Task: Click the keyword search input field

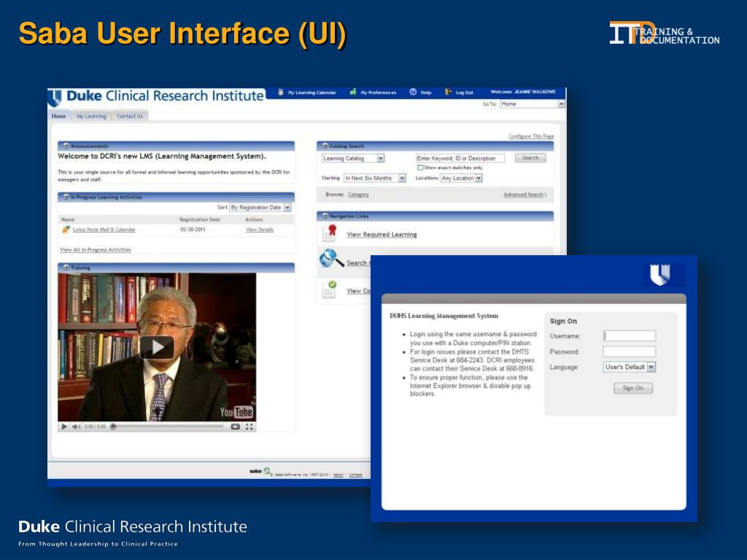Action: 460,158
